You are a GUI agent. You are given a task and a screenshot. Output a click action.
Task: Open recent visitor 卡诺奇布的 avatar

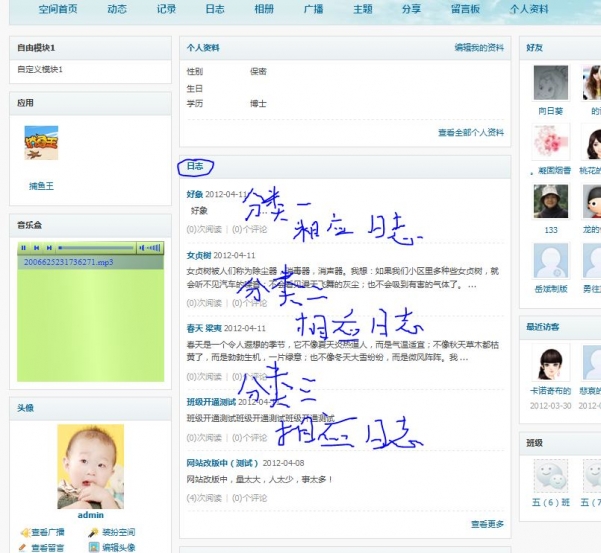point(551,363)
